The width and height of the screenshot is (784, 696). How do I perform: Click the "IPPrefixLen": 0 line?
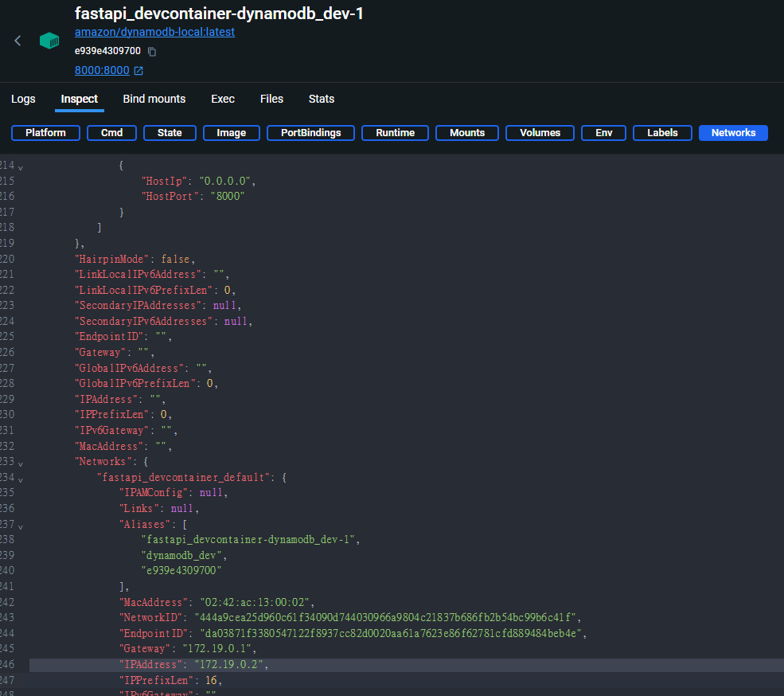pyautogui.click(x=123, y=415)
